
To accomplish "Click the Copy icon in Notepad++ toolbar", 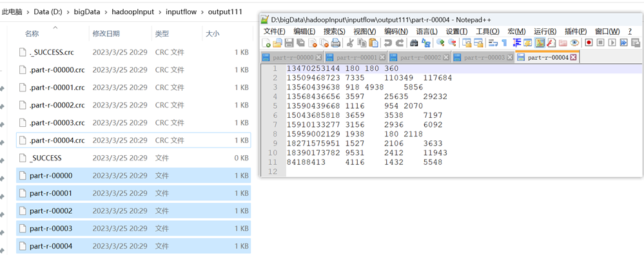I will [362, 42].
